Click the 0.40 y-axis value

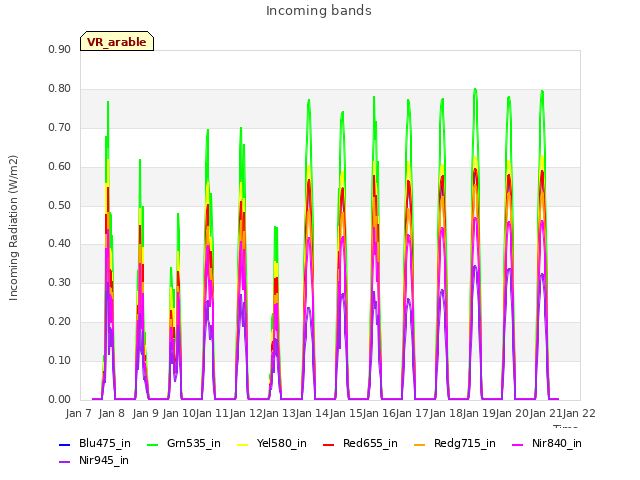coord(60,244)
